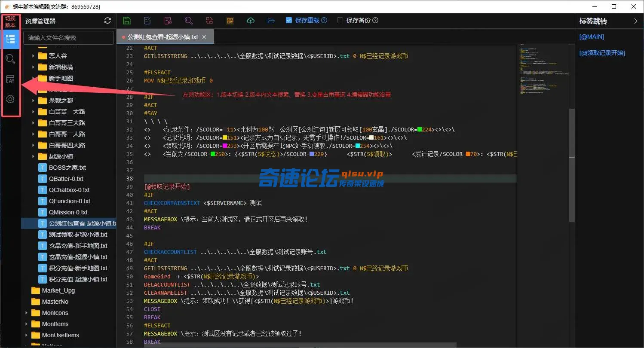Click the editor vertical scrollbar thumb
The height and width of the screenshot is (348, 644).
coord(572,165)
